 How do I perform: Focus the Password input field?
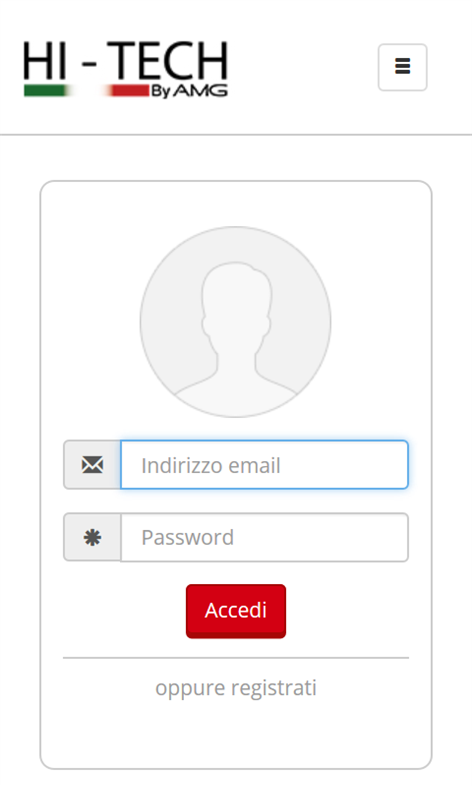pyautogui.click(x=264, y=537)
